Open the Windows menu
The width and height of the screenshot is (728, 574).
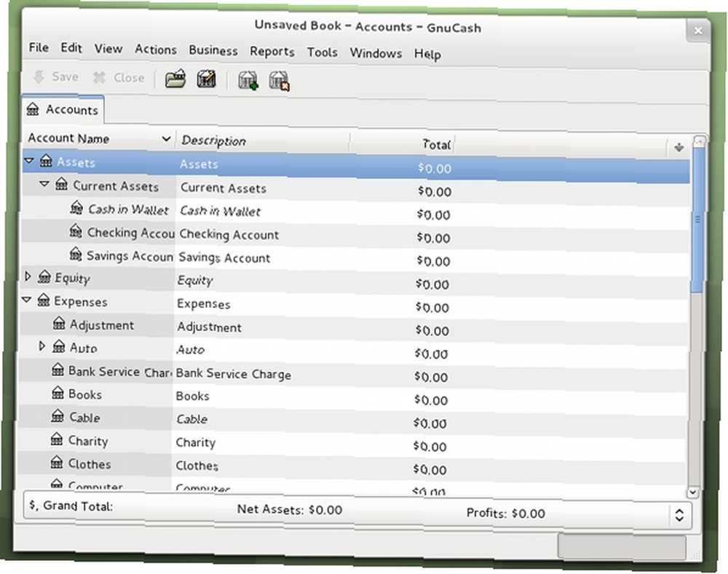tap(376, 53)
